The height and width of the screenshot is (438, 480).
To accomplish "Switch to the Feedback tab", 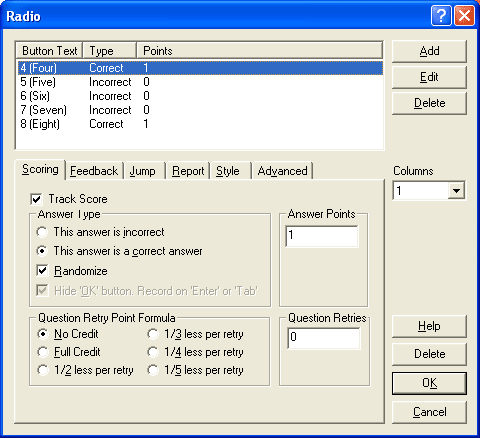I will pos(94,171).
